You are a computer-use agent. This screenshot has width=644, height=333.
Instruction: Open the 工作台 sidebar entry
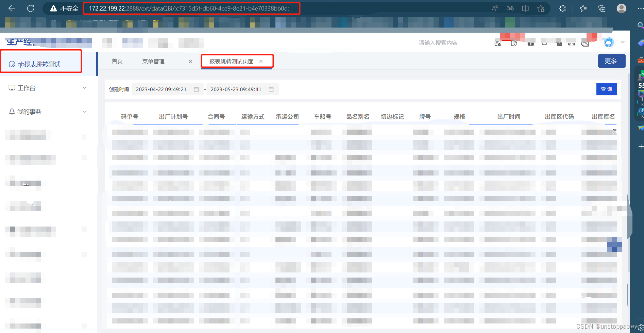coord(27,88)
